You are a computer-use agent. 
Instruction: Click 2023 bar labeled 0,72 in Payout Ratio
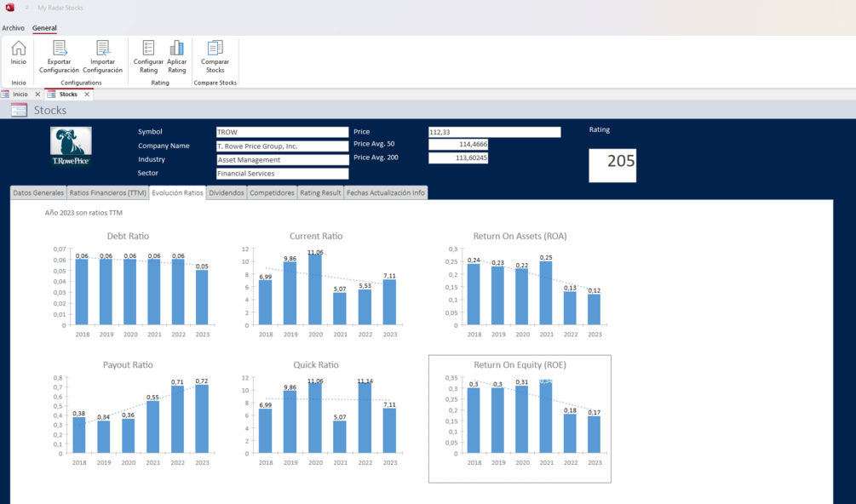tap(202, 419)
